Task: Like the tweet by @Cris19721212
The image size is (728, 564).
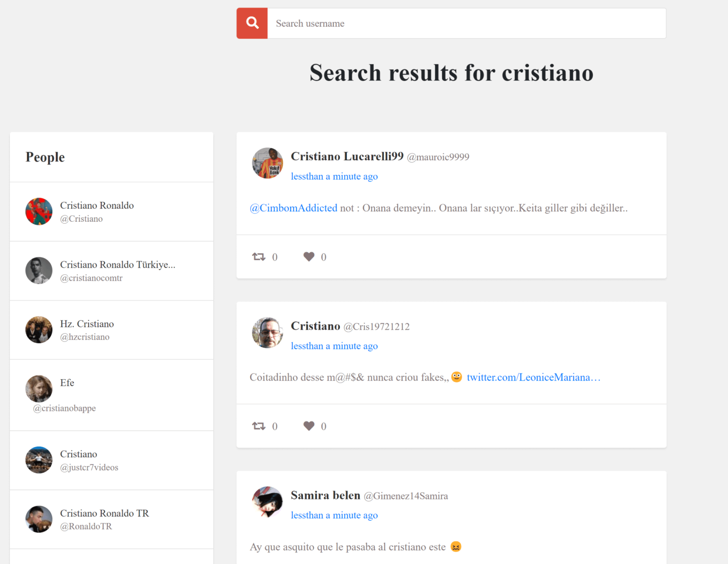Action: 309,426
